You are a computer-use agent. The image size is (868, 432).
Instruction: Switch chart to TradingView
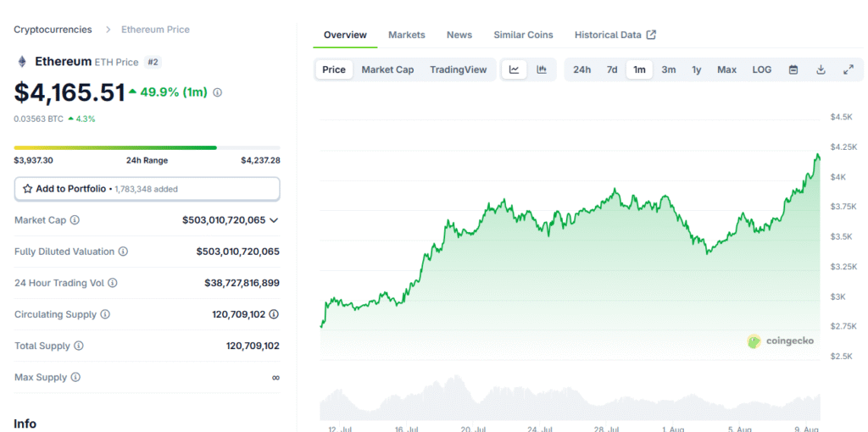459,69
